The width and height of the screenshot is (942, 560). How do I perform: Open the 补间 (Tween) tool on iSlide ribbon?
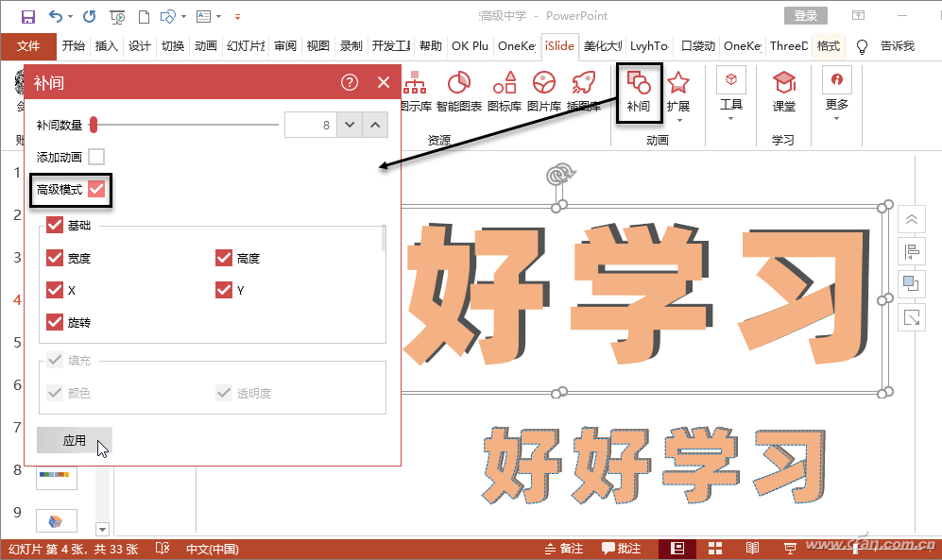point(639,90)
